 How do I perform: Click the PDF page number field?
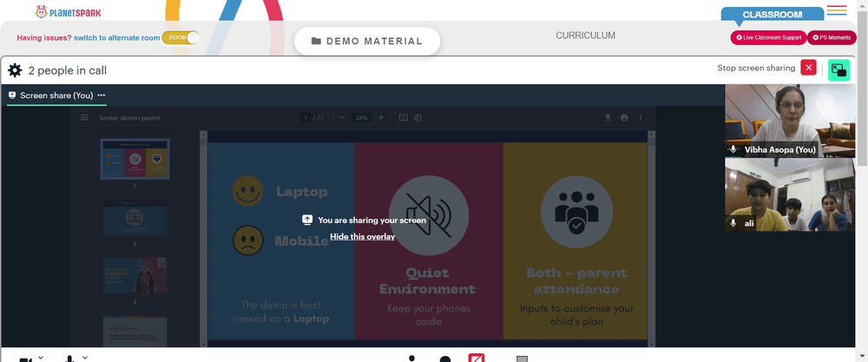point(305,117)
